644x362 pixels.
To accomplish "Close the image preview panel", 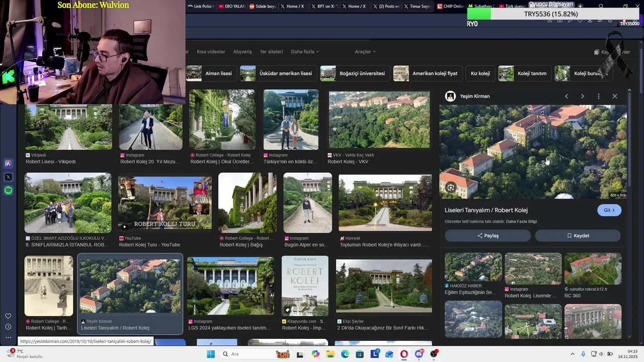I will (x=615, y=96).
